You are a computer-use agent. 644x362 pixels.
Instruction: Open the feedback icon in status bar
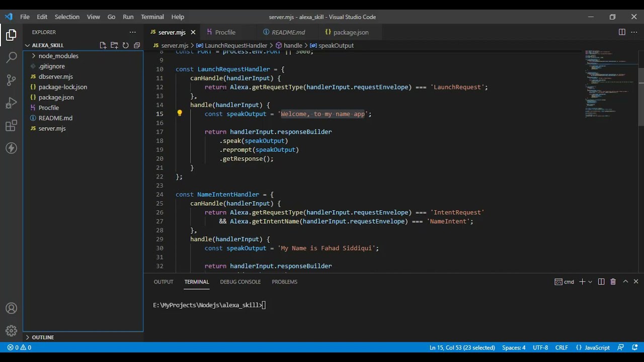[x=621, y=347]
